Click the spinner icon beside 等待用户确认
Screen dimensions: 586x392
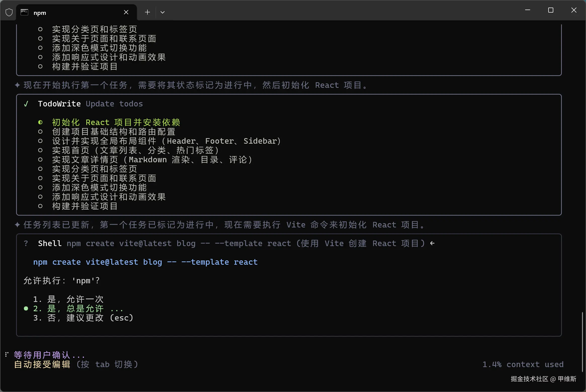(7, 355)
